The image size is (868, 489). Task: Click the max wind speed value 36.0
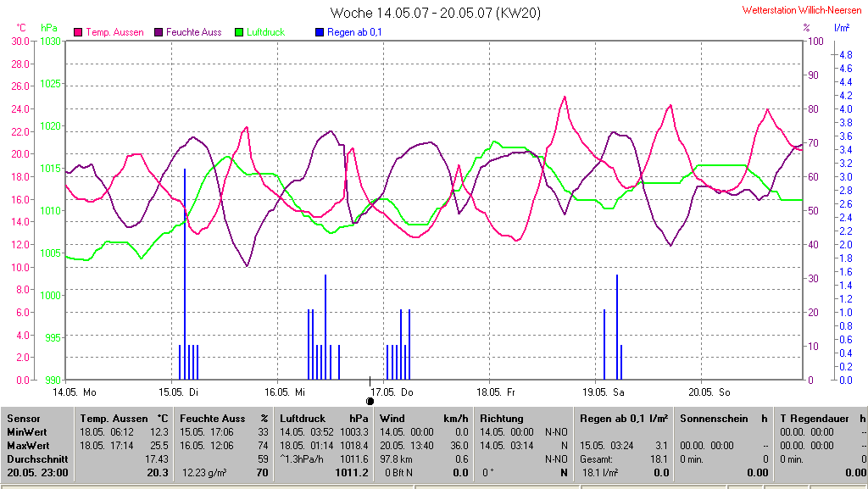coord(459,445)
